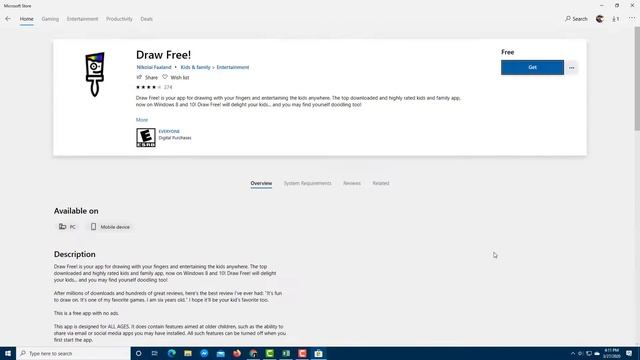Open the Deals tab
This screenshot has width=640, height=360.
pos(147,19)
